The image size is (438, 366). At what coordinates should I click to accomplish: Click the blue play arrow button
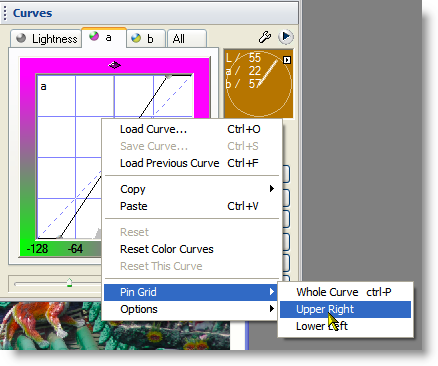click(286, 37)
